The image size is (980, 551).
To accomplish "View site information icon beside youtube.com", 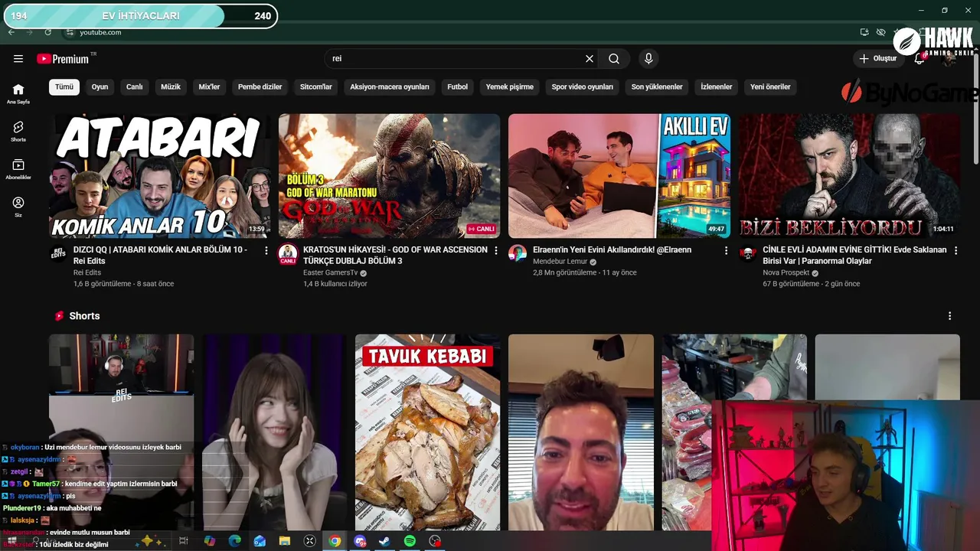I will click(70, 32).
